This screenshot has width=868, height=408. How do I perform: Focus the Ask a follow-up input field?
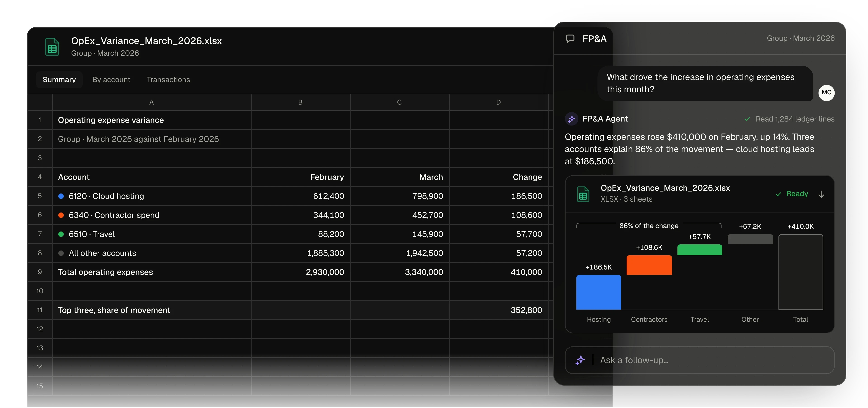point(700,360)
